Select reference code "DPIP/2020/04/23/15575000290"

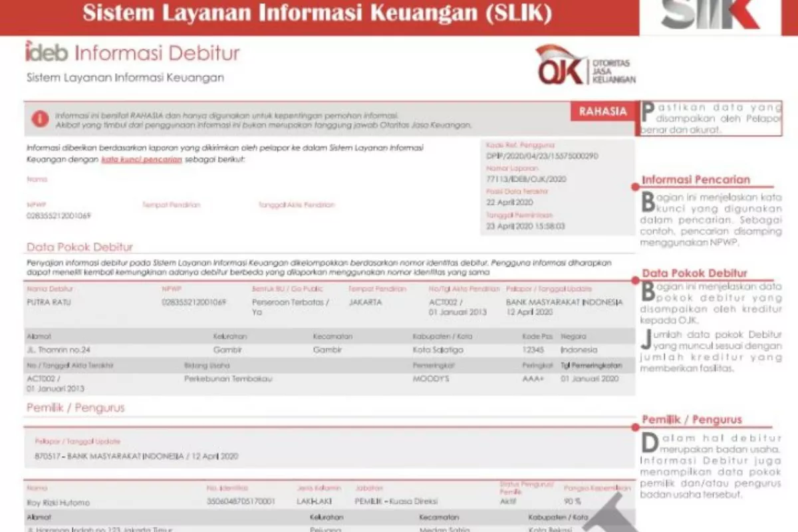(542, 156)
